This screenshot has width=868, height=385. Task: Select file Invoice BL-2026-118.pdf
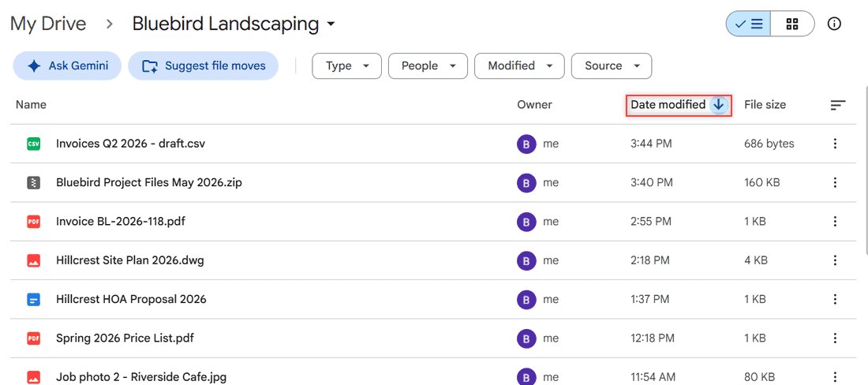(x=121, y=222)
